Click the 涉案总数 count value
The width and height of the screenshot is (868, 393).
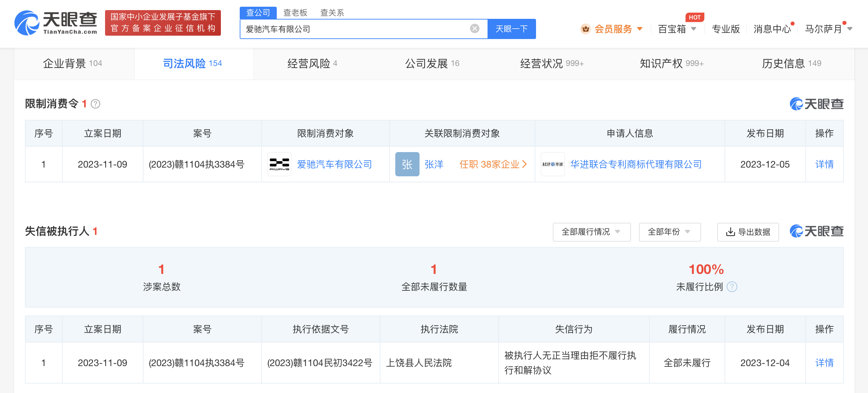[x=161, y=269]
